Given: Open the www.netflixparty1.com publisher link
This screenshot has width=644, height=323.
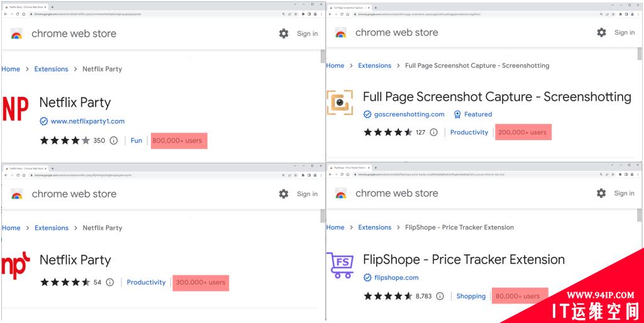Looking at the screenshot, I should click(x=87, y=121).
